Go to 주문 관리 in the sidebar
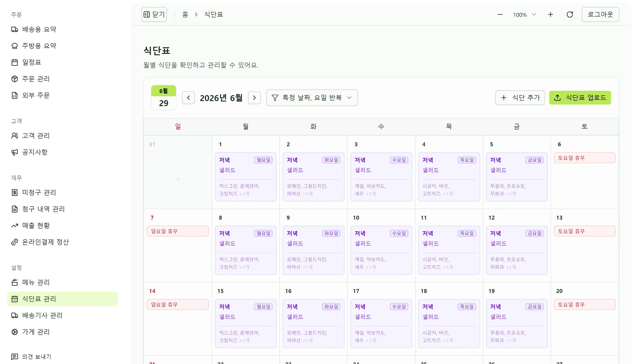Viewport: 634px width, 364px height. pos(63,79)
